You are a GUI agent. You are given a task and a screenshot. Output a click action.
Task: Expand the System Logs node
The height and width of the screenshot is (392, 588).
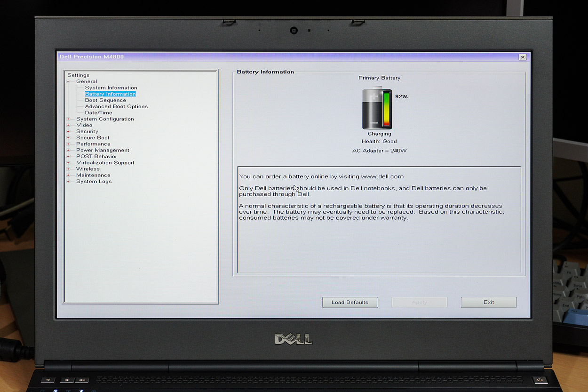[x=68, y=181]
